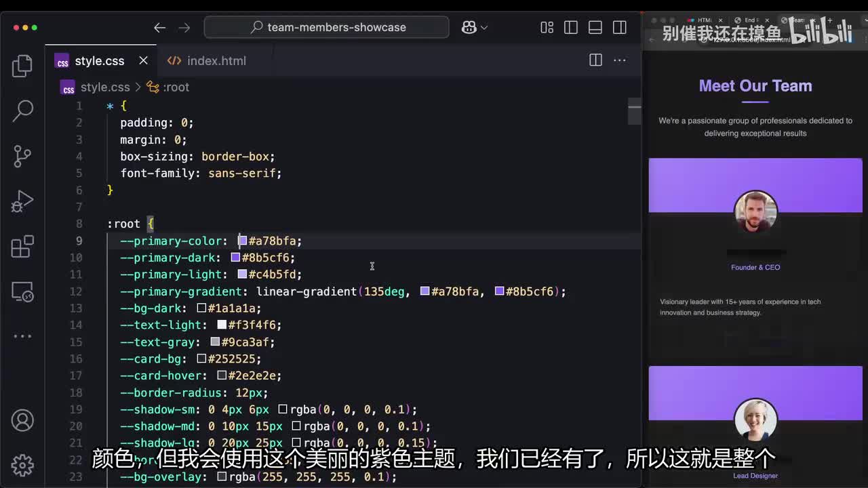Open the Customize Layout icon

[x=547, y=28]
